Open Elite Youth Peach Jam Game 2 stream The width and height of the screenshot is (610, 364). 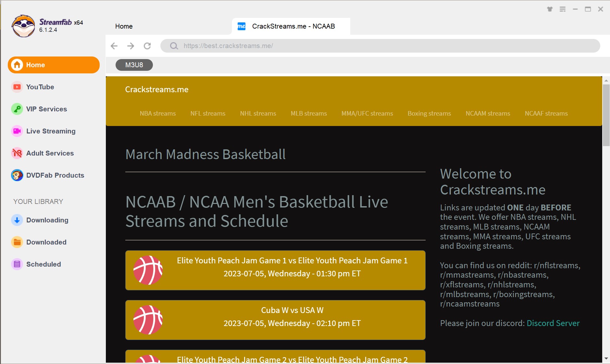pos(275,356)
